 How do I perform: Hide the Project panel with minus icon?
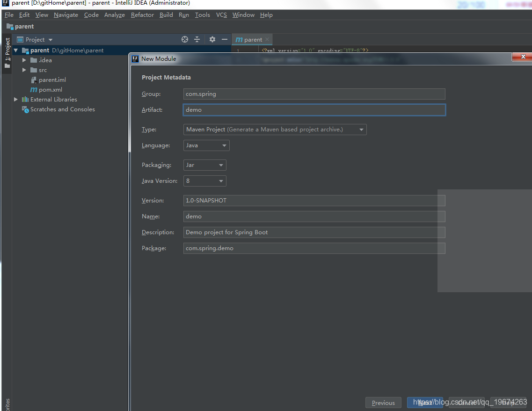(x=224, y=39)
